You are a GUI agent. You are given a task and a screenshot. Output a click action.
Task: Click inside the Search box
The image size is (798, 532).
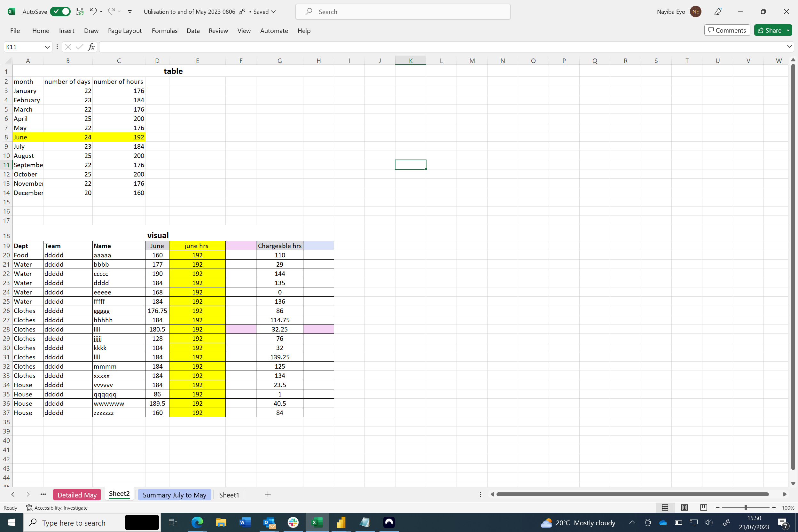(x=402, y=11)
